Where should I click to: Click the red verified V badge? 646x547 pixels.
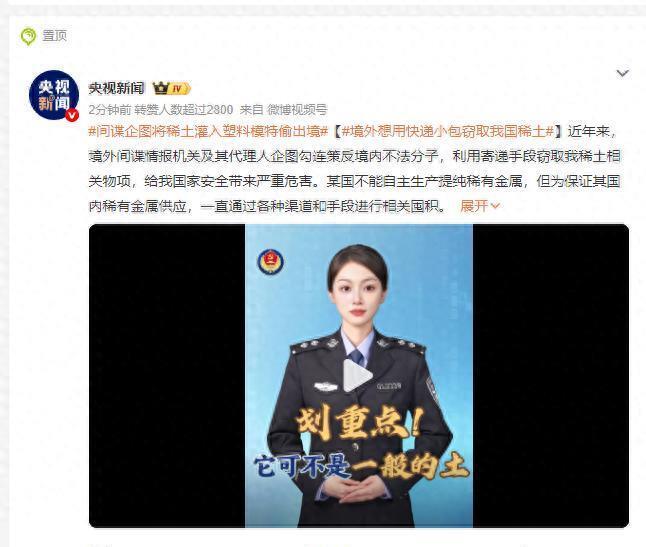point(72,115)
